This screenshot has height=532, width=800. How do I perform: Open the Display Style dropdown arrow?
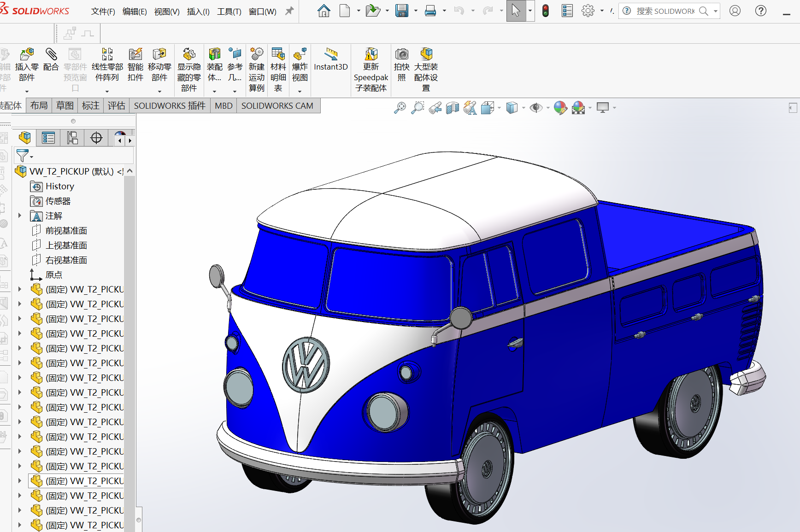tap(524, 108)
